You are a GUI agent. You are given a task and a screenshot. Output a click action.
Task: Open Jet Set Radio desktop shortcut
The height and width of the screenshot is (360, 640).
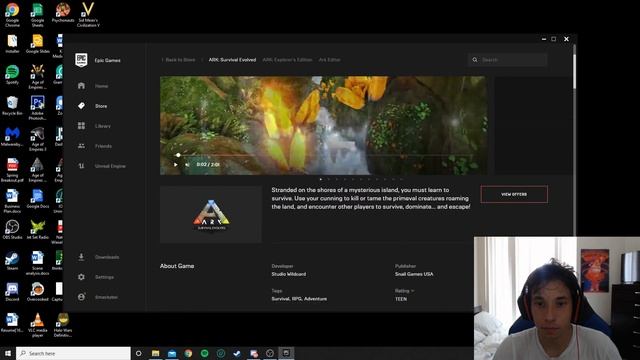[38, 229]
